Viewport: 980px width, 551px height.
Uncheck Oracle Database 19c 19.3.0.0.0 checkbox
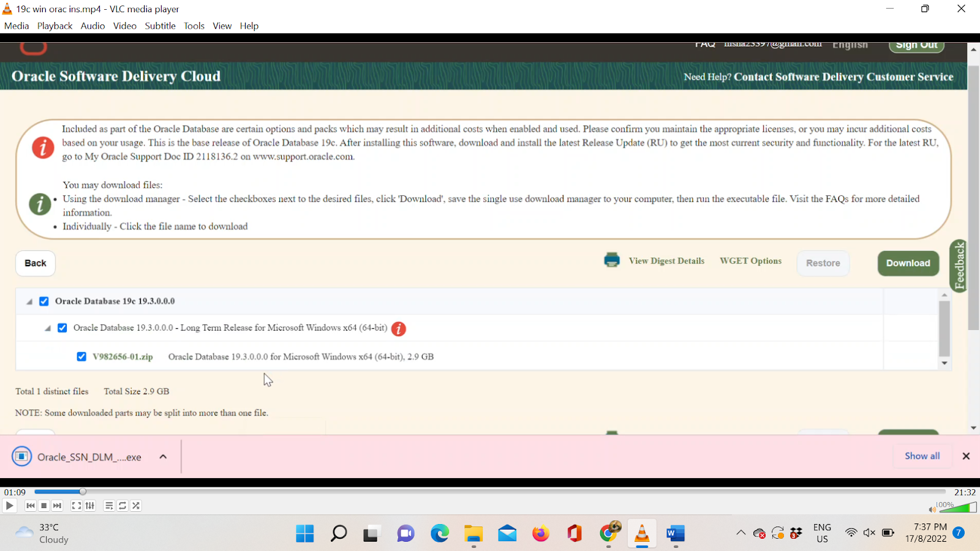44,301
